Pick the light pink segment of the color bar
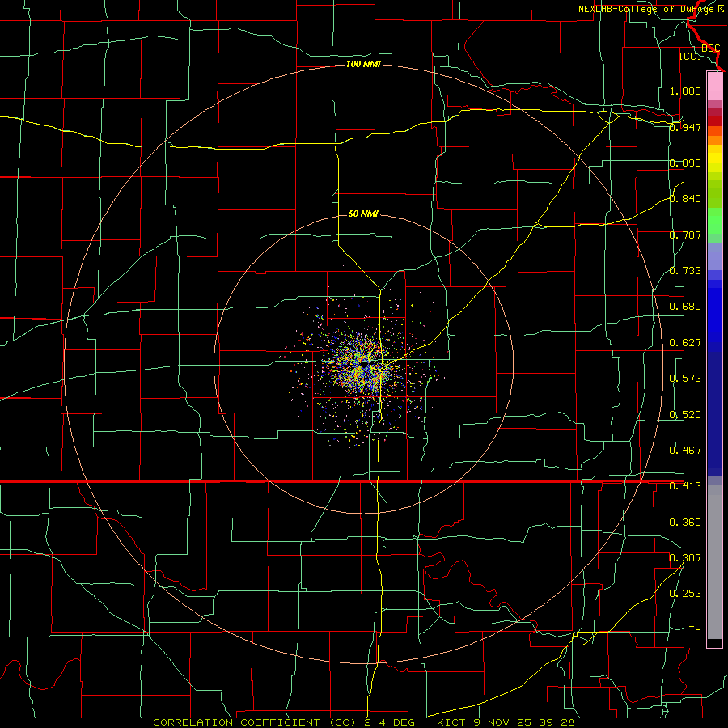Image resolution: width=728 pixels, height=728 pixels. click(x=714, y=86)
